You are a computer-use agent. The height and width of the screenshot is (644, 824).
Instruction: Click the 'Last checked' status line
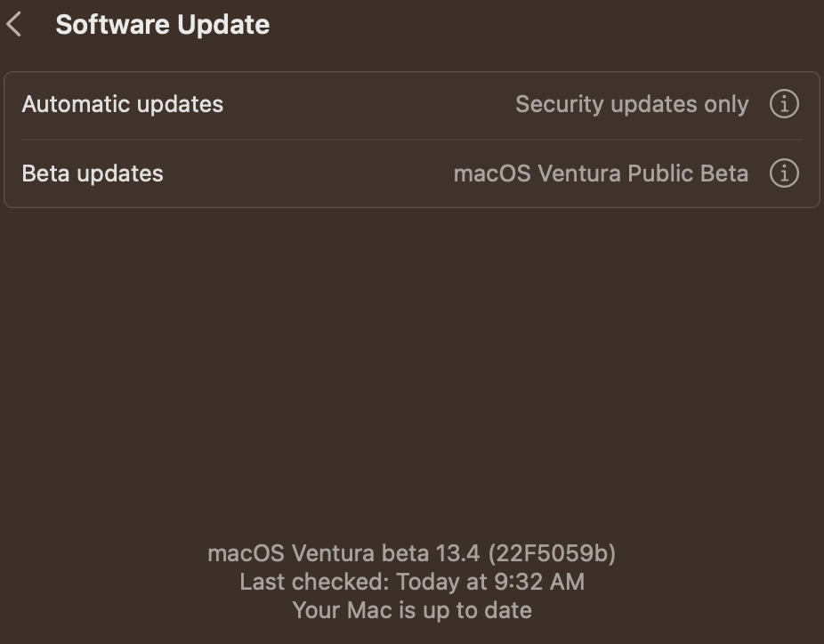pos(411,582)
